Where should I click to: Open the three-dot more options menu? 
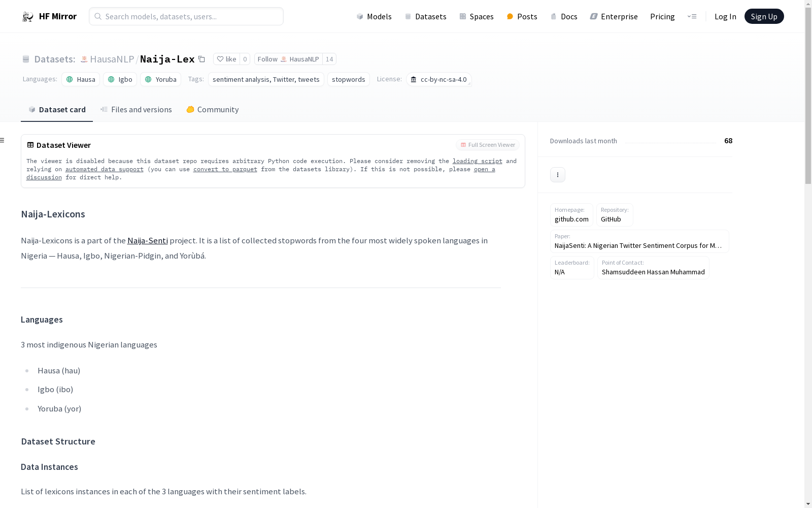(558, 175)
